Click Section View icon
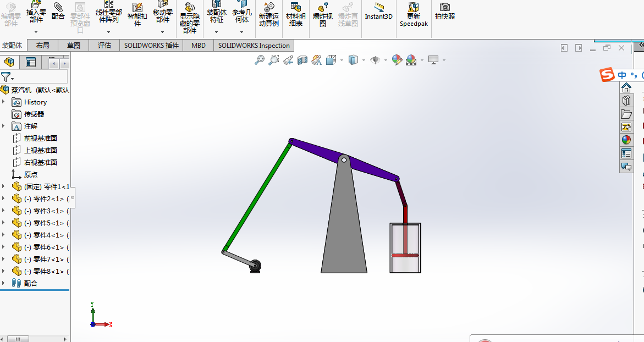 coord(302,60)
